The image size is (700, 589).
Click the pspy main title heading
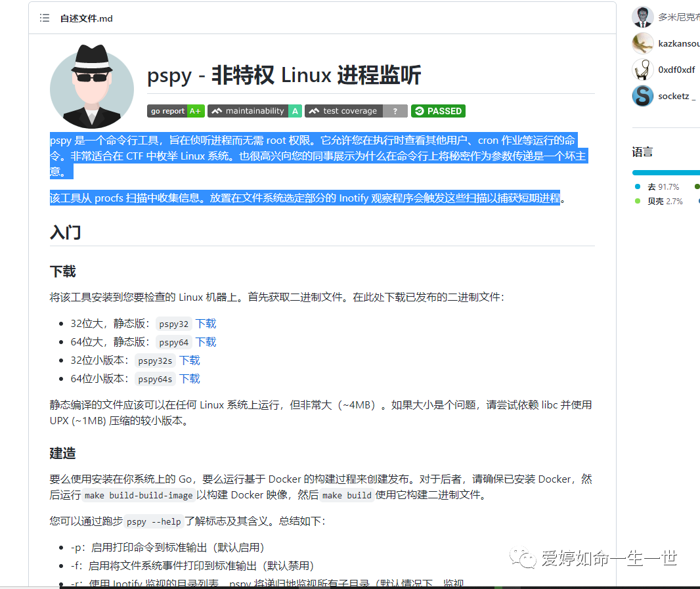tap(284, 75)
